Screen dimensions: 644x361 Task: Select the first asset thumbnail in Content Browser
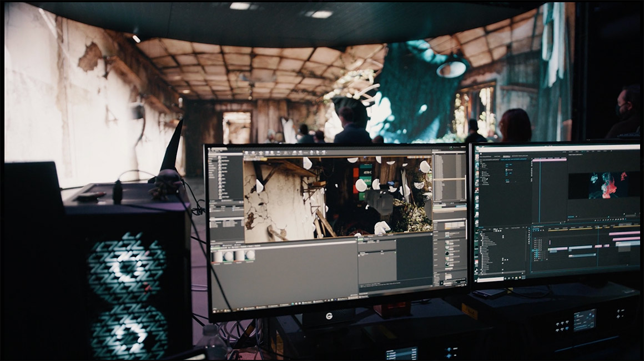pos(218,255)
